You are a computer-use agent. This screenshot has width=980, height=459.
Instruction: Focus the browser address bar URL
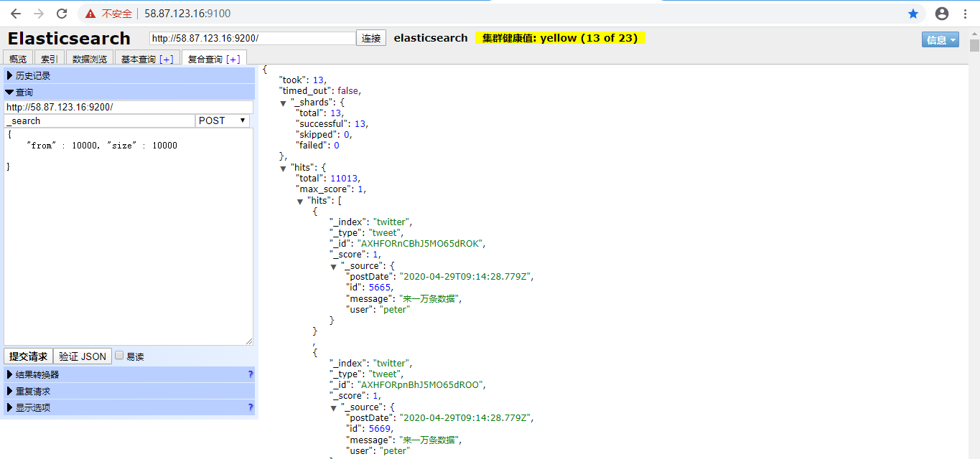pos(187,14)
